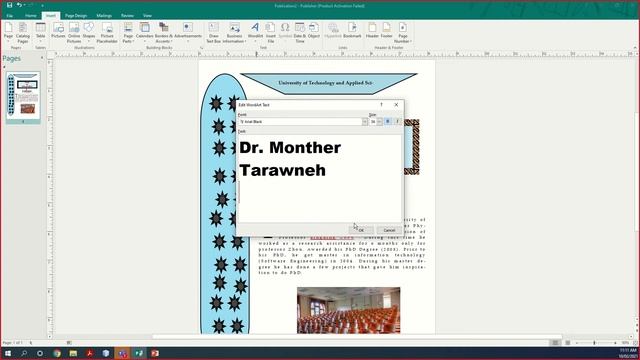Collapse the Pages navigation pane
This screenshot has width=640, height=360.
(42, 58)
